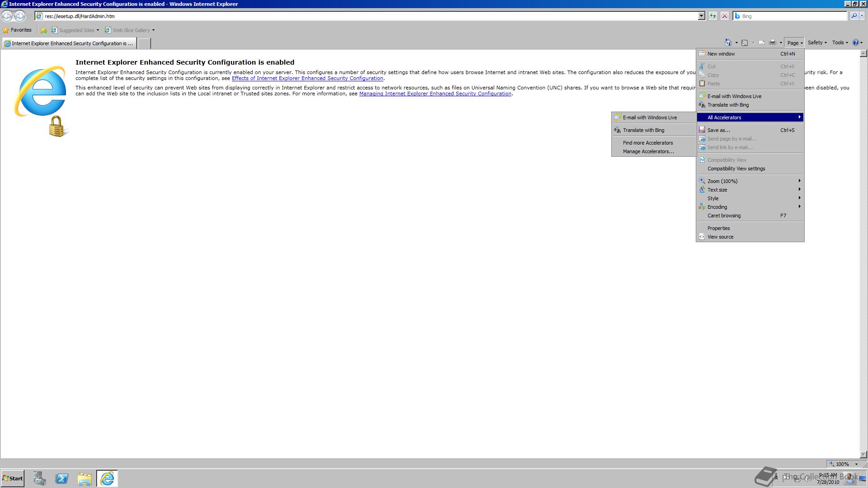The width and height of the screenshot is (868, 488).
Task: Click the Read Mail envelope icon
Action: (x=762, y=42)
